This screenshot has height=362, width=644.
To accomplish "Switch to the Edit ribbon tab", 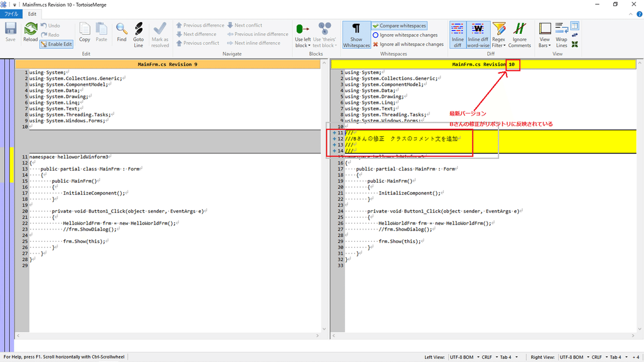I will 33,14.
